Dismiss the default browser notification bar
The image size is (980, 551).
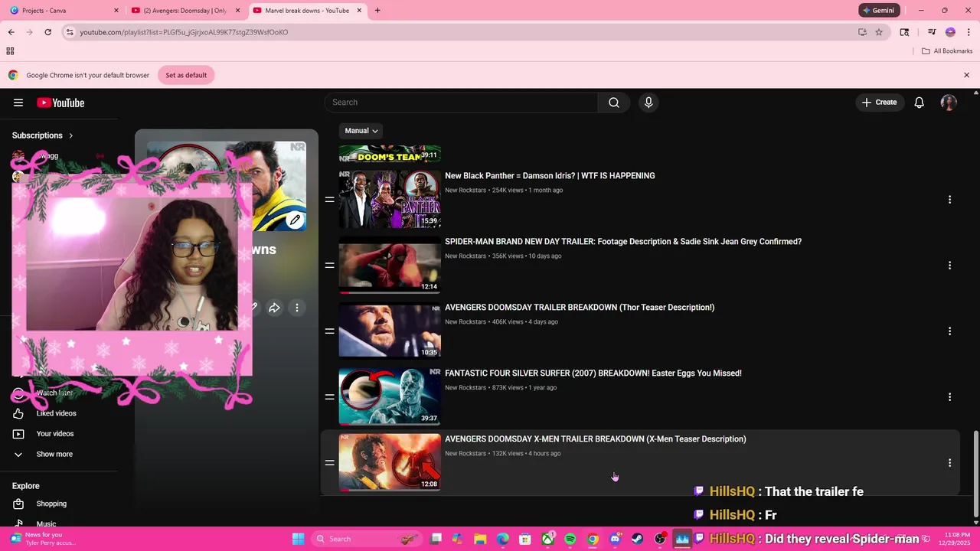(966, 75)
